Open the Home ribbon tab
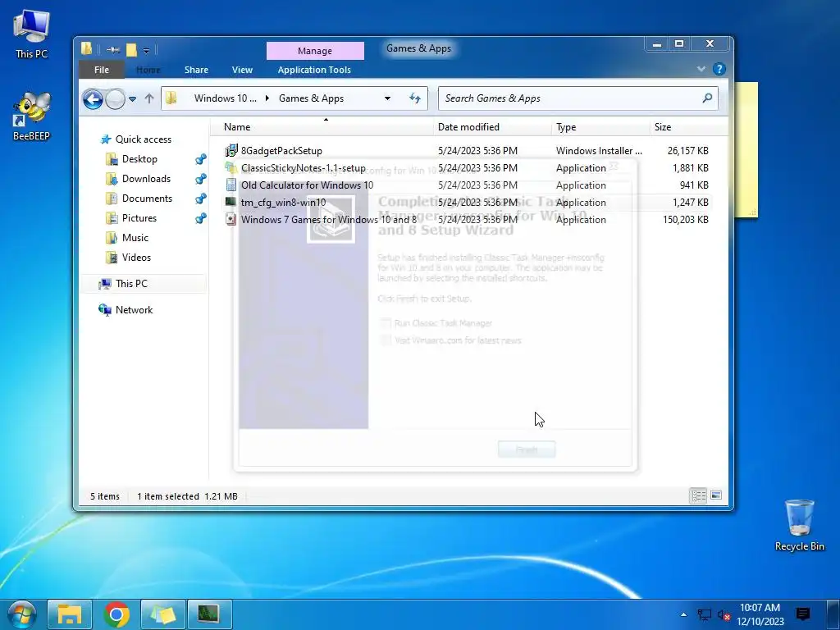840x630 pixels. (x=148, y=70)
